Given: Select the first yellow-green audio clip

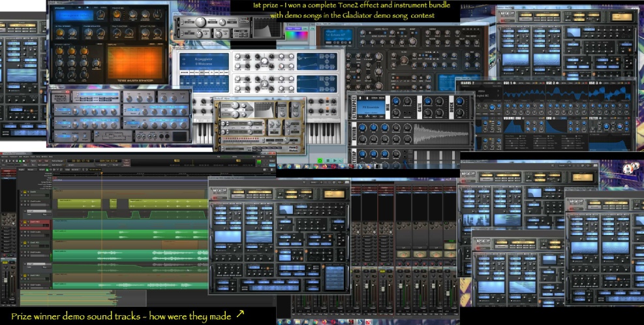Looking at the screenshot, I should [80, 204].
